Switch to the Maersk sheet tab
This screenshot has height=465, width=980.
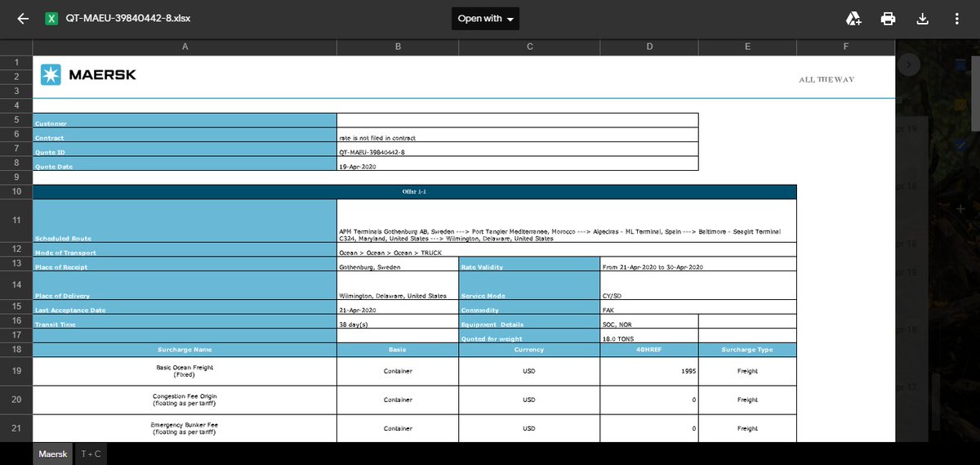pyautogui.click(x=53, y=454)
